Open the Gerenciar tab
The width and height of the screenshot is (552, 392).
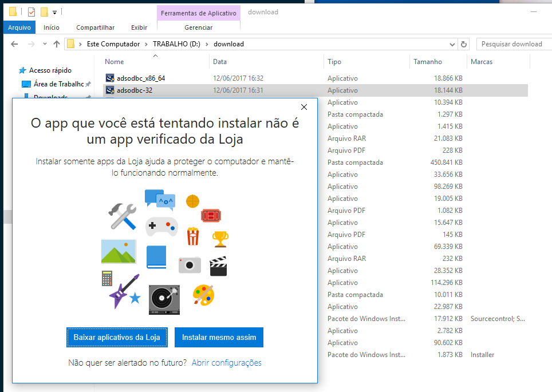click(x=199, y=27)
